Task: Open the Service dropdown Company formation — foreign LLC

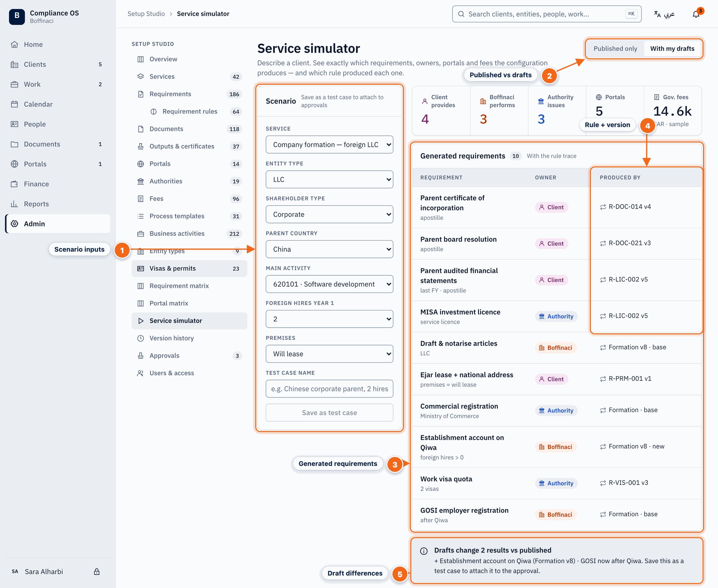Action: click(329, 145)
